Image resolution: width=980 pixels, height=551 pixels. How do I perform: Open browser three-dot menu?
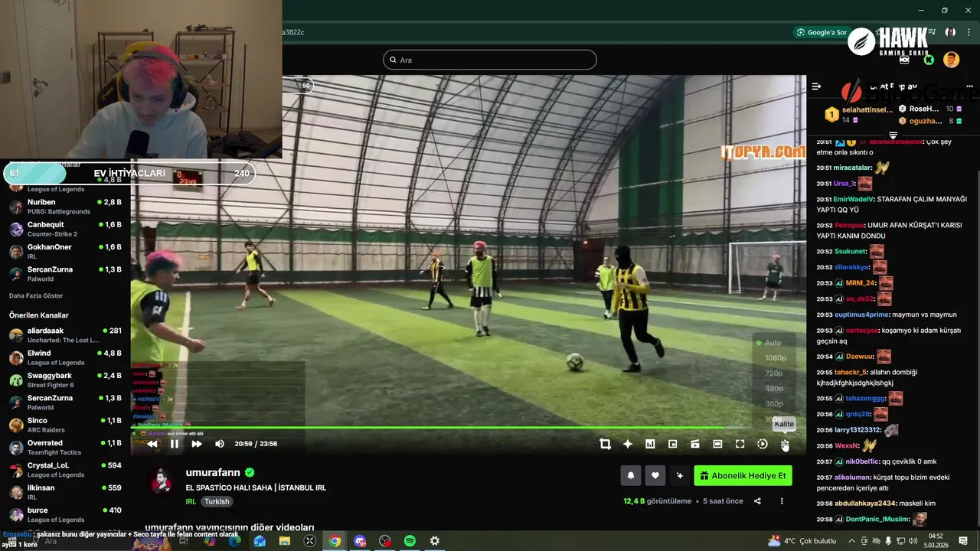point(969,32)
